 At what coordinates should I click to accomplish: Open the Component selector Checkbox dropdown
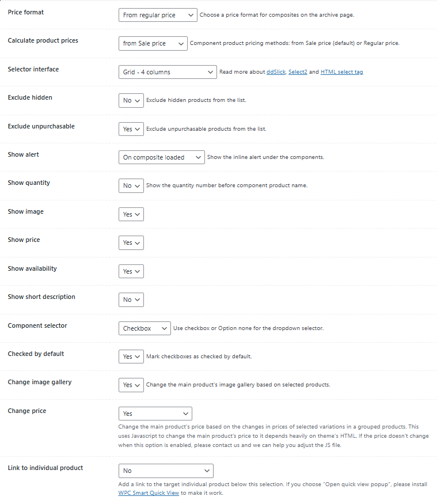tap(145, 328)
